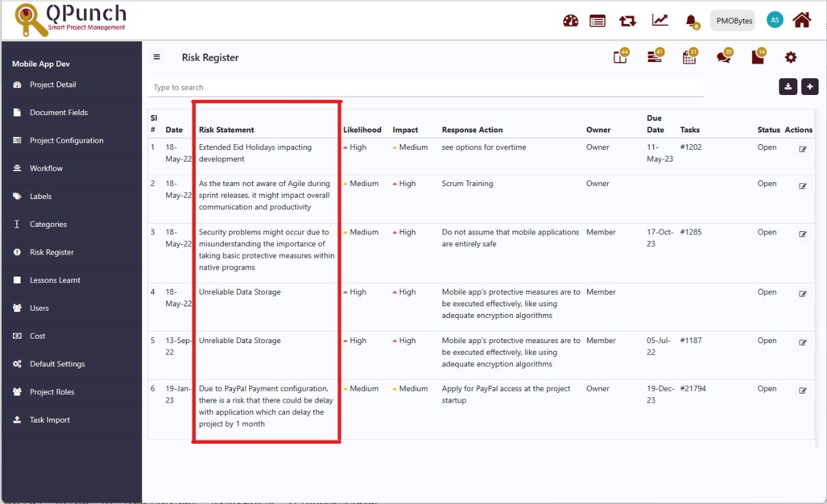Screen dimensions: 827x504
Task: Click the Likelihood column header
Action: (362, 130)
